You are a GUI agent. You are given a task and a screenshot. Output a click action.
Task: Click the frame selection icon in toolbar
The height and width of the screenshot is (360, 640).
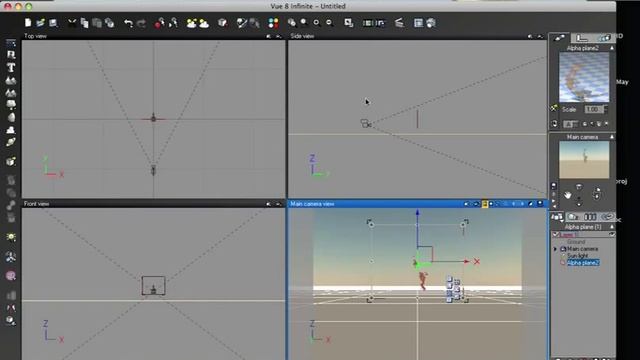tap(348, 23)
